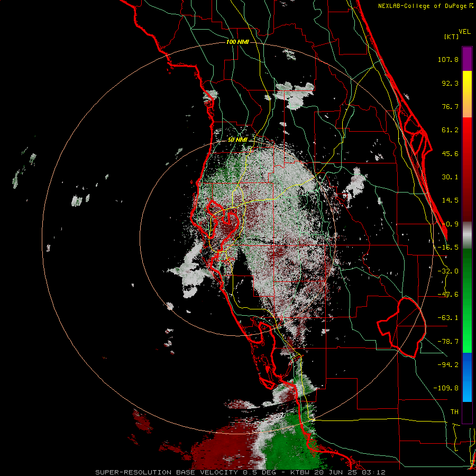The height and width of the screenshot is (476, 476).
Task: Select the -109.8 legend value
Action: click(x=446, y=388)
